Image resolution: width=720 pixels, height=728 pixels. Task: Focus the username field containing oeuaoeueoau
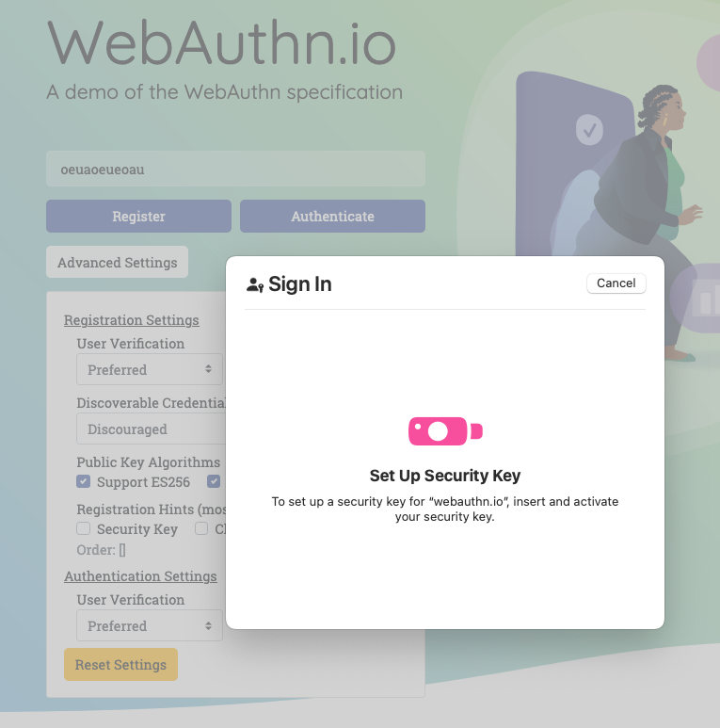coord(235,169)
